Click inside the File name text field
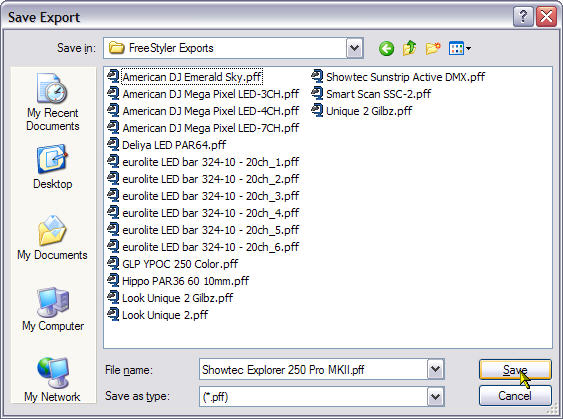Viewport: 563px width, 419px height. 313,369
